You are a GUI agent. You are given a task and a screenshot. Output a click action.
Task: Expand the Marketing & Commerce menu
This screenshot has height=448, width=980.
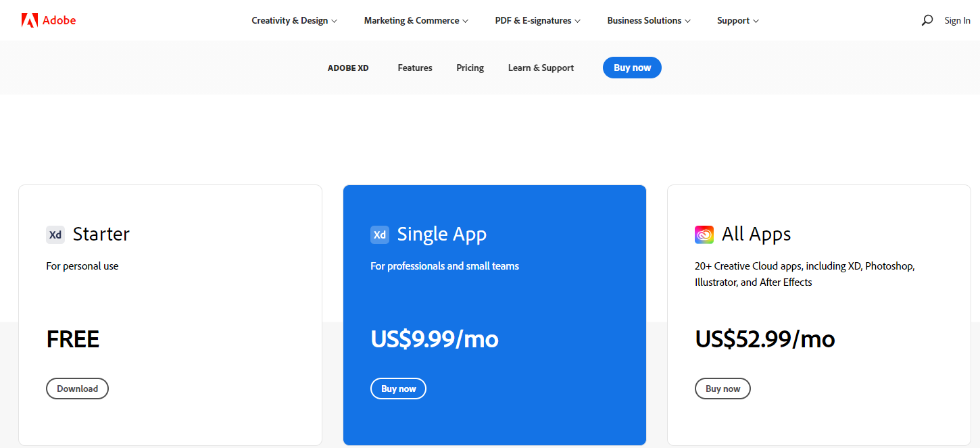pyautogui.click(x=416, y=20)
